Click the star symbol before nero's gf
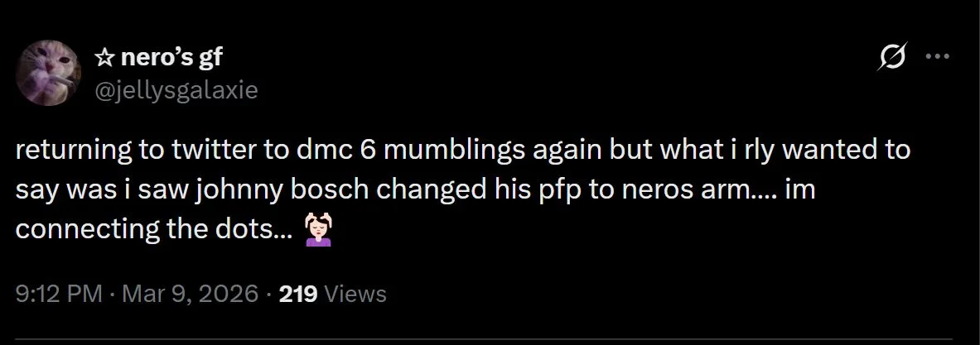980x345 pixels. pos(104,58)
